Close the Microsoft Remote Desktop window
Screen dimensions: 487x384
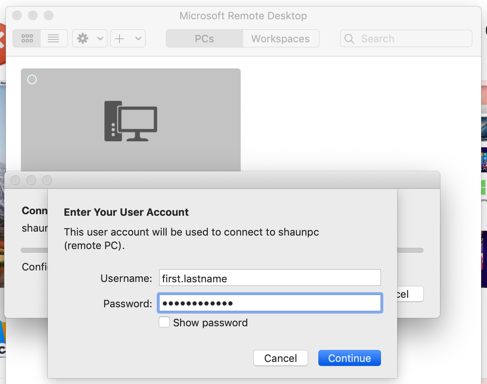[17, 15]
